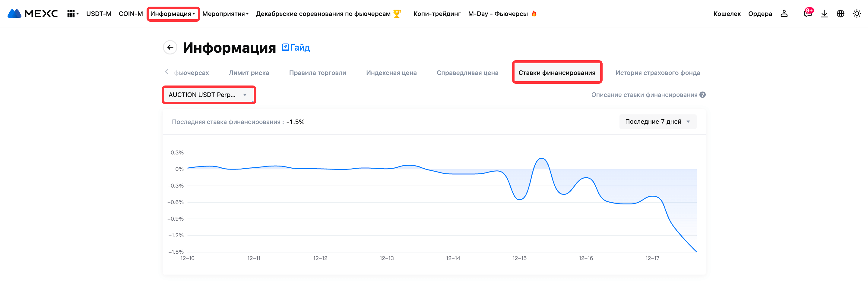
Task: Open the language globe icon
Action: coord(840,14)
